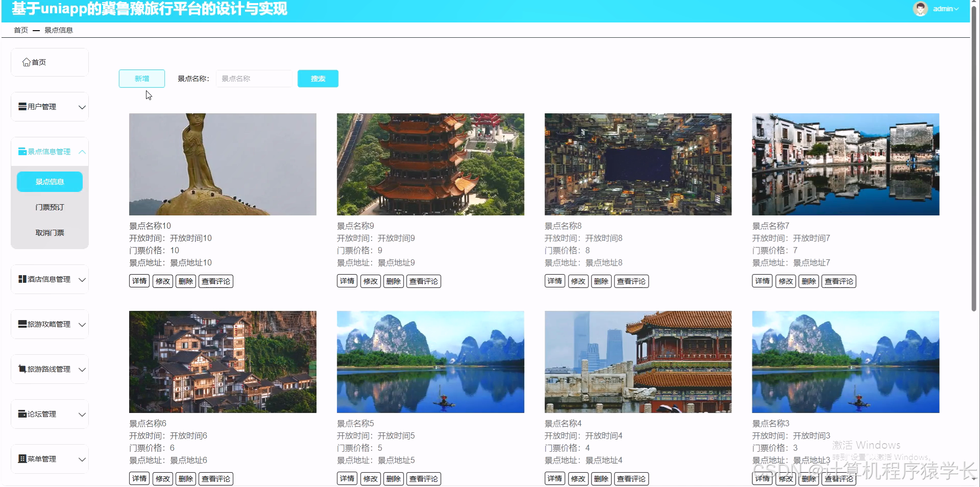Image resolution: width=980 pixels, height=487 pixels.
Task: Click 查看评论 for 景点名称4
Action: (631, 479)
